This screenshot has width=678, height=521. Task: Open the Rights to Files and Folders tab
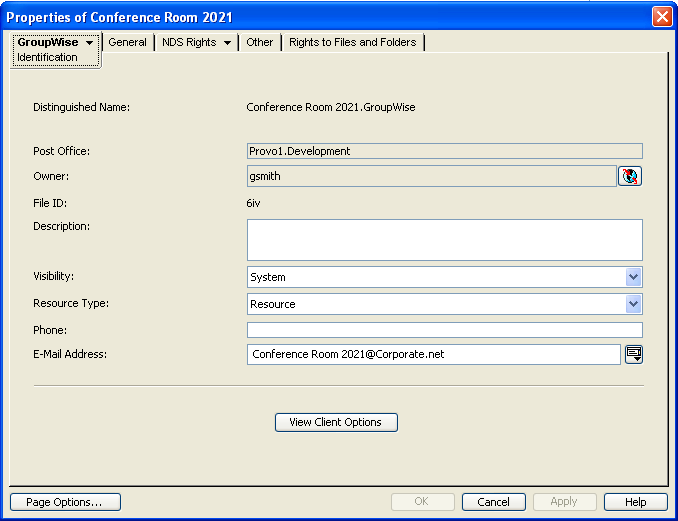(x=352, y=42)
